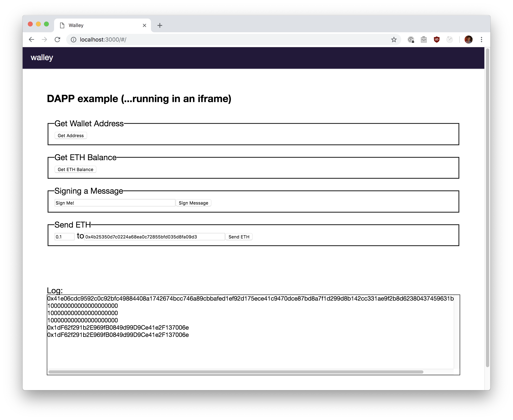The height and width of the screenshot is (420, 513).
Task: Click the browser back arrow
Action: 31,39
